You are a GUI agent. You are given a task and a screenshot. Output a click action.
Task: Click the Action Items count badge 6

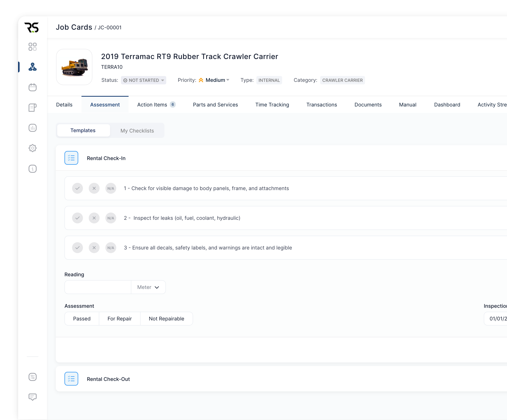coord(173,105)
